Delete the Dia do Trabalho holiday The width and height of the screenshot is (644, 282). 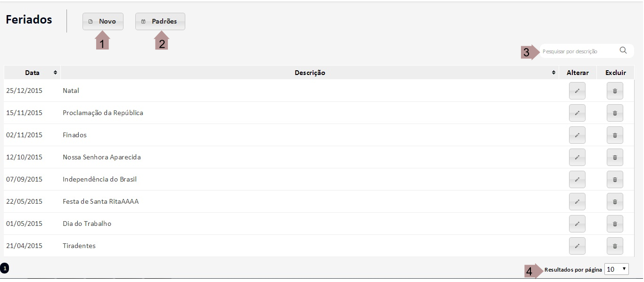tap(615, 224)
